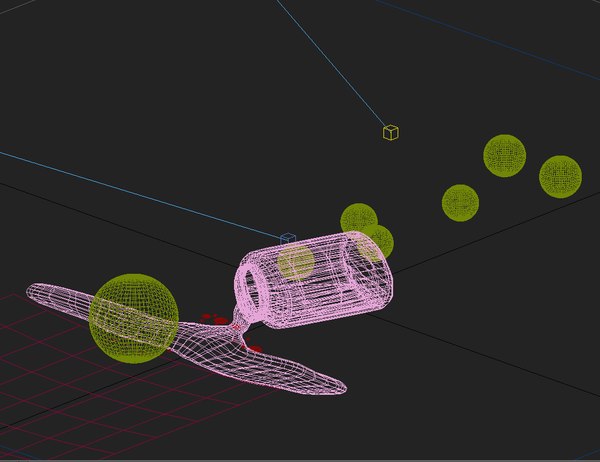Select green sphere touching jar's rear end
600x462 pixels.
pos(377,242)
